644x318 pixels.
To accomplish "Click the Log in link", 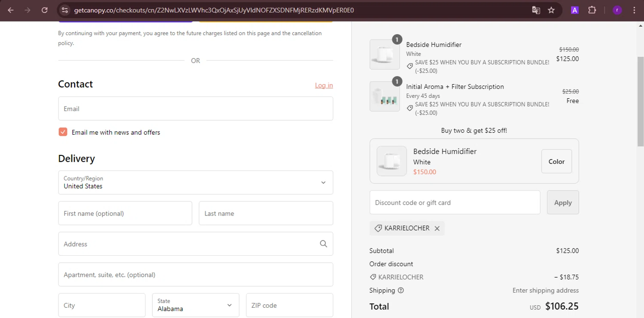I will [x=324, y=85].
